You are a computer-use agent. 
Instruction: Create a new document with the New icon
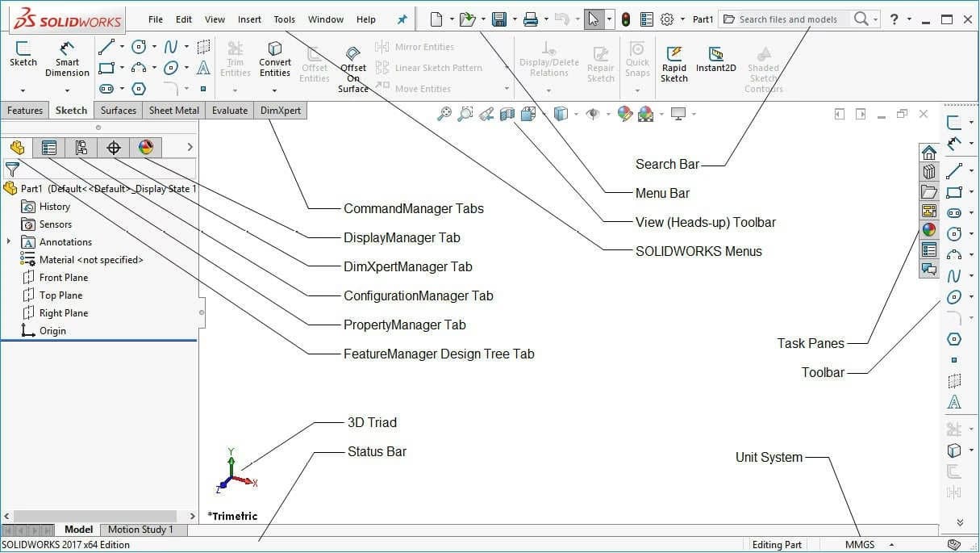click(x=436, y=19)
